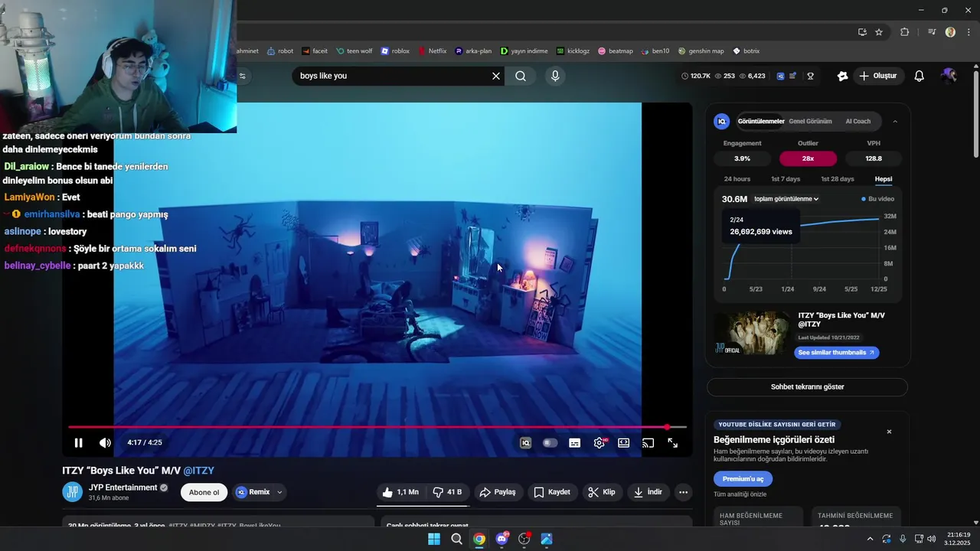Screen dimensions: 980x551
Task: Click the Premium'u aç button
Action: 743,479
